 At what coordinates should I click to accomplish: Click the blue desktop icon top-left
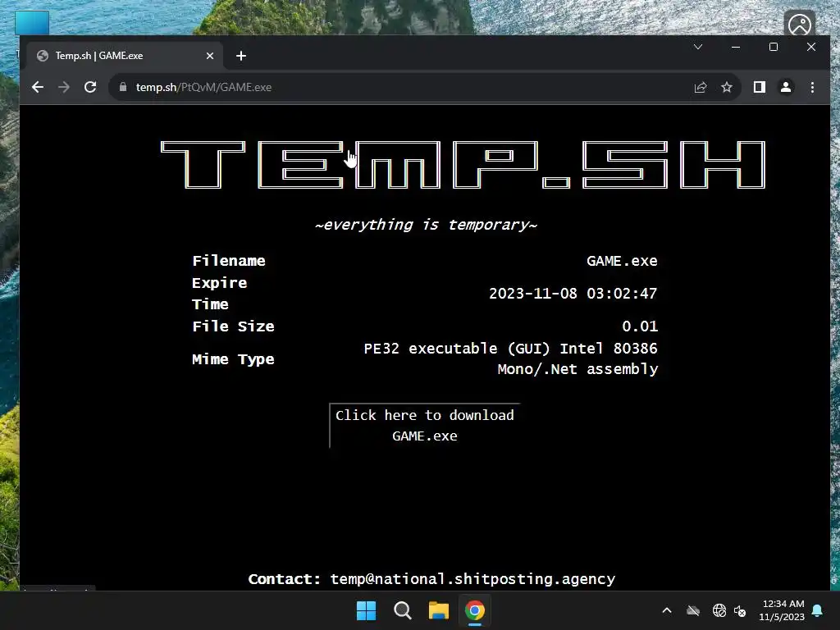32,23
